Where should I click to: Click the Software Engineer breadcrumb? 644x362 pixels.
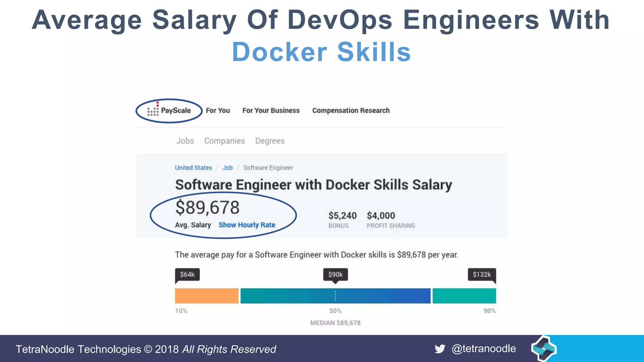268,168
